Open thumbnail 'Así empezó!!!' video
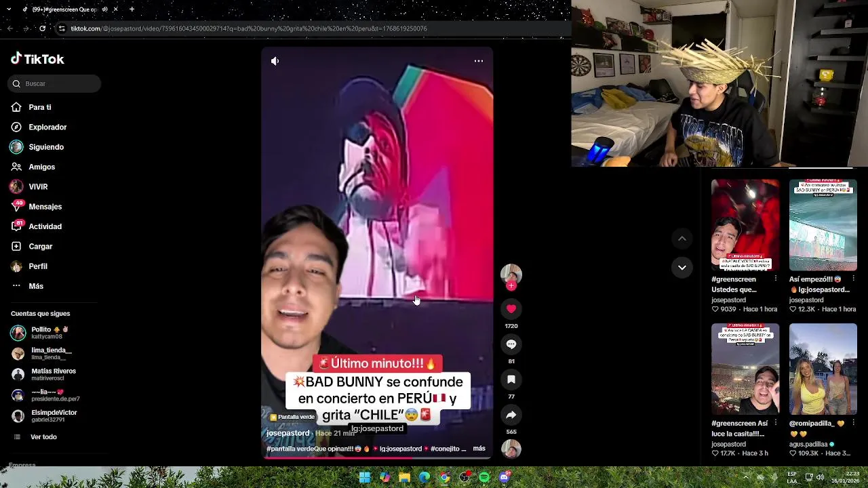This screenshot has width=868, height=488. (x=823, y=225)
